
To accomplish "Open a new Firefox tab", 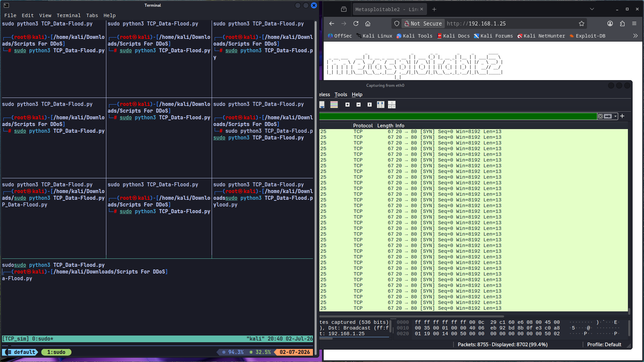I will click(434, 9).
